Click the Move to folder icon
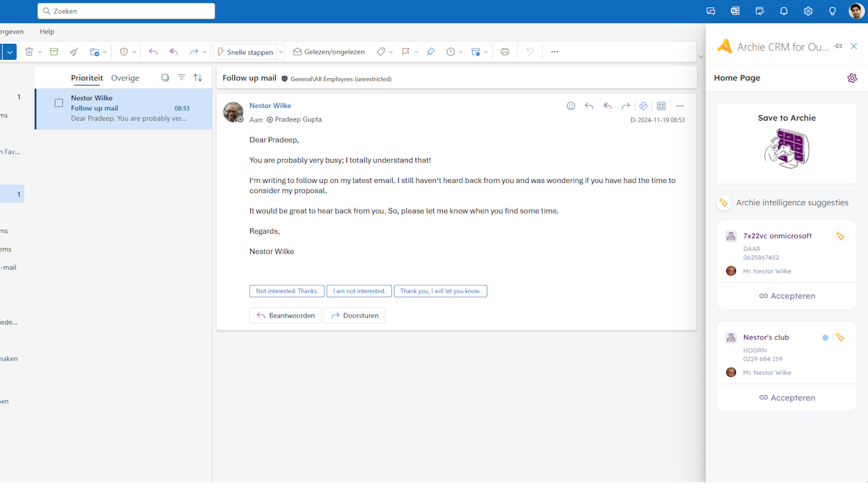868x488 pixels. pyautogui.click(x=95, y=52)
